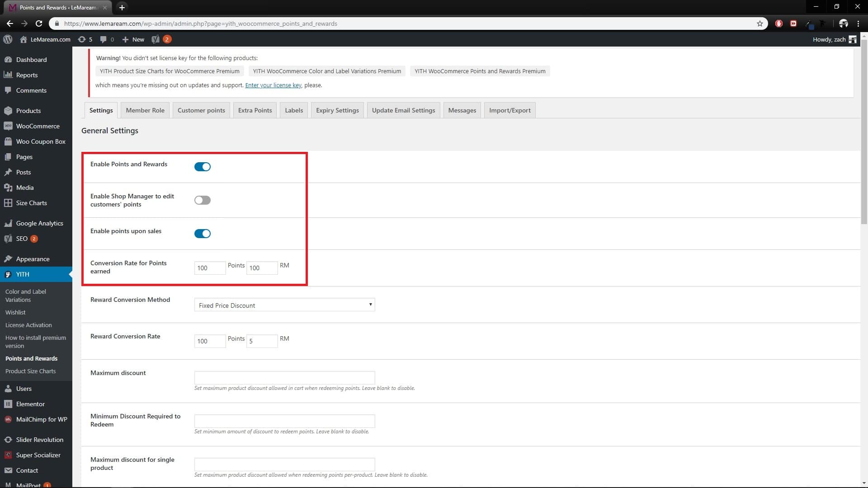This screenshot has height=488, width=868.
Task: Switch to the Member Role tab
Action: coord(145,110)
